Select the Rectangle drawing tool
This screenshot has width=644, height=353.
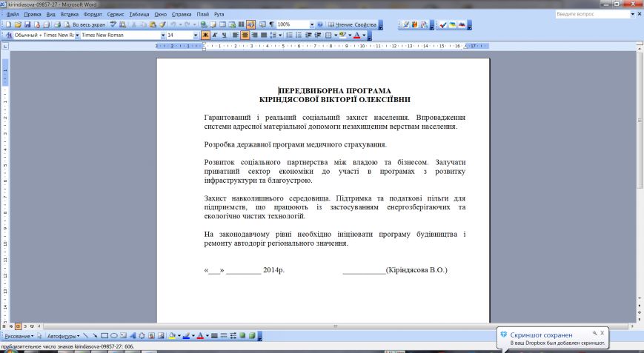pos(104,335)
